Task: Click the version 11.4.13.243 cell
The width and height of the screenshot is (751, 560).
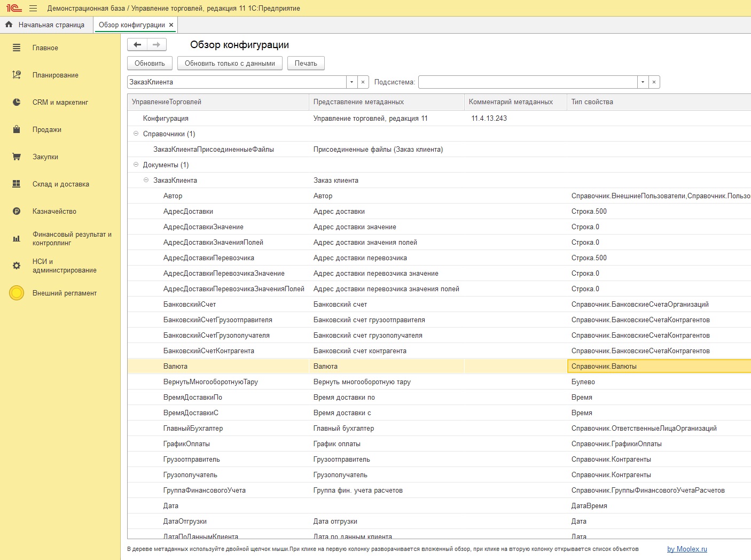Action: click(x=515, y=118)
